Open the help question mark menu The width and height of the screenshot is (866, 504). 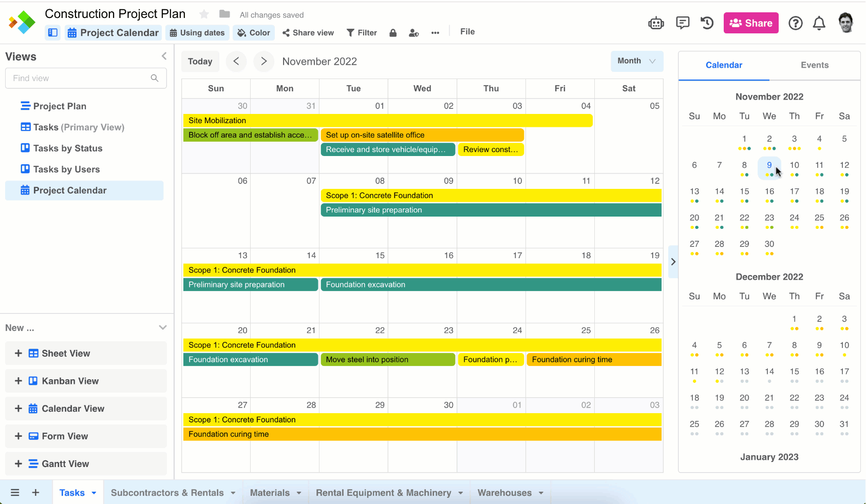point(795,23)
